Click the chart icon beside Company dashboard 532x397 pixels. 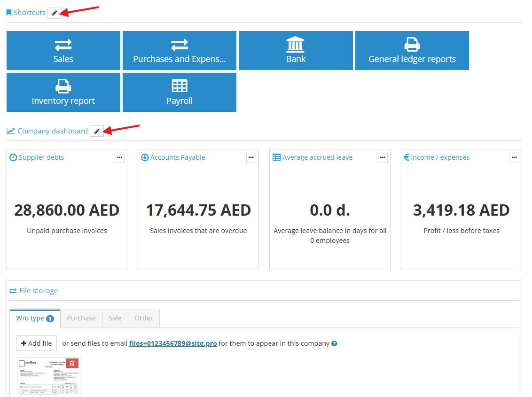[11, 131]
